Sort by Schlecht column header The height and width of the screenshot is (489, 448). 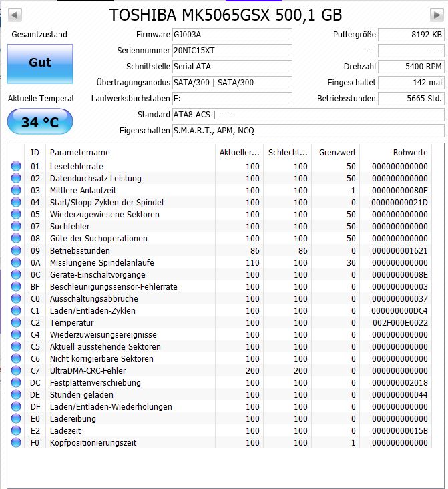[x=288, y=153]
